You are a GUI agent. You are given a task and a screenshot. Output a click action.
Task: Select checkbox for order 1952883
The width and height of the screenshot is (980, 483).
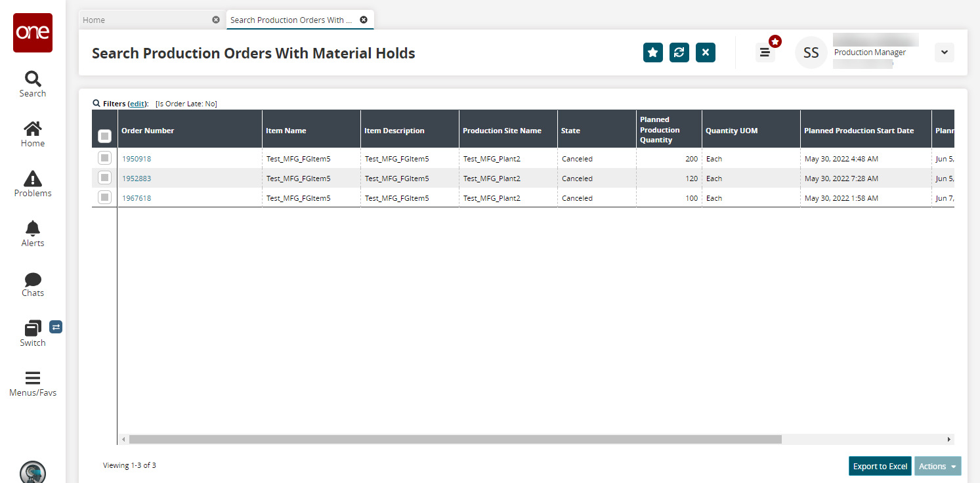(104, 178)
